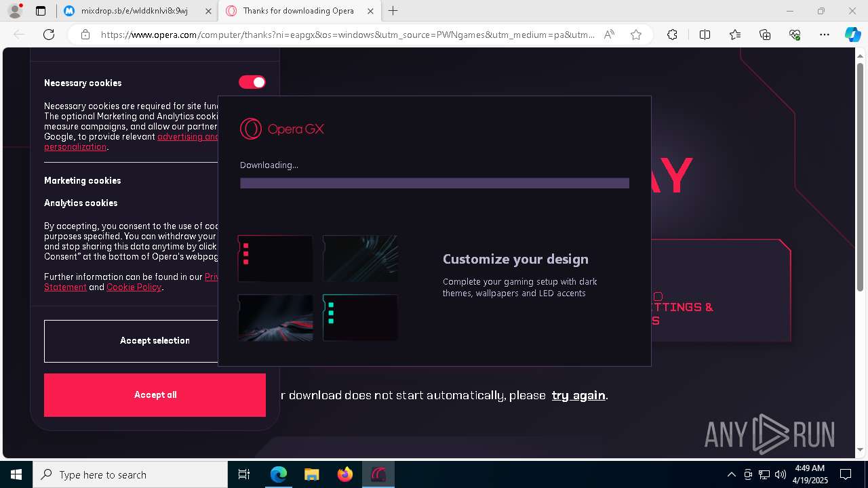The width and height of the screenshot is (868, 488).
Task: Open network status tray icon
Action: point(764,474)
